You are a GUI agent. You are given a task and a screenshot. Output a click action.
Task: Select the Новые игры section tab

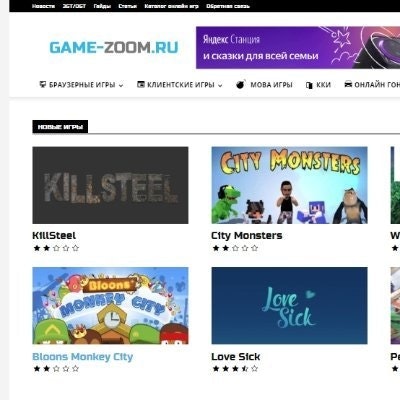[60, 127]
